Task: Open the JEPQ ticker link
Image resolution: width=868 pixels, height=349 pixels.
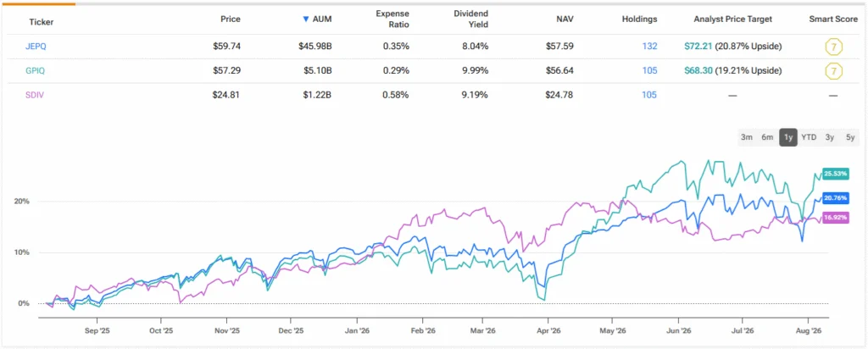Action: 36,47
